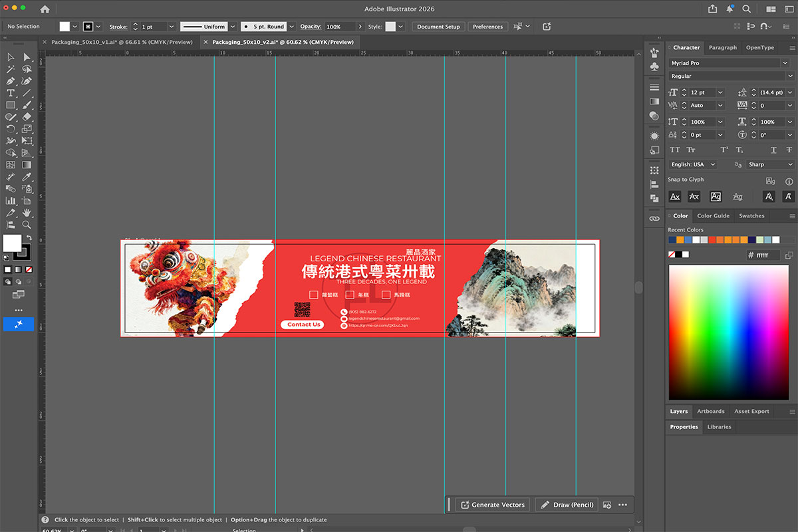
Task: Toggle All Caps formatting in Character panel
Action: pyautogui.click(x=675, y=149)
